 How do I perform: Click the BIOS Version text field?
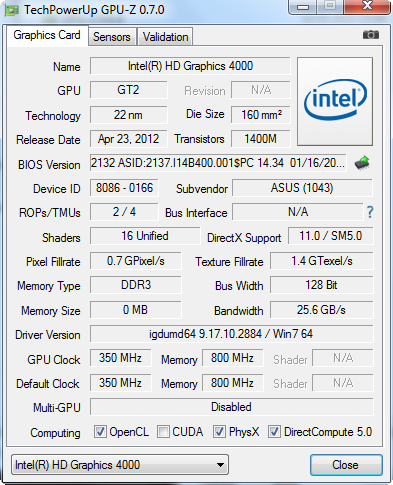[x=218, y=163]
